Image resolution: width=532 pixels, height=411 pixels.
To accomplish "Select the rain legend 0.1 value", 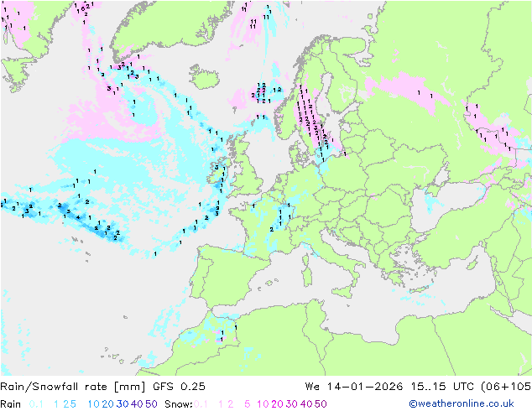I will click(x=36, y=404).
